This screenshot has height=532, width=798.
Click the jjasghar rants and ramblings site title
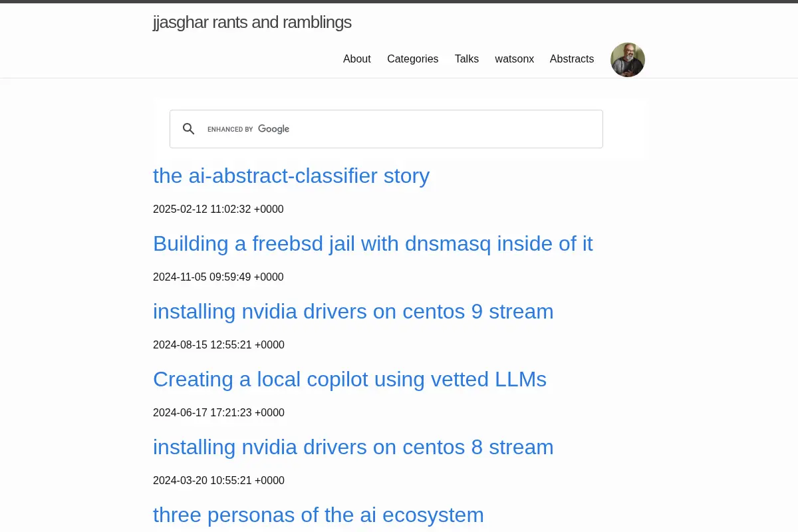(252, 23)
